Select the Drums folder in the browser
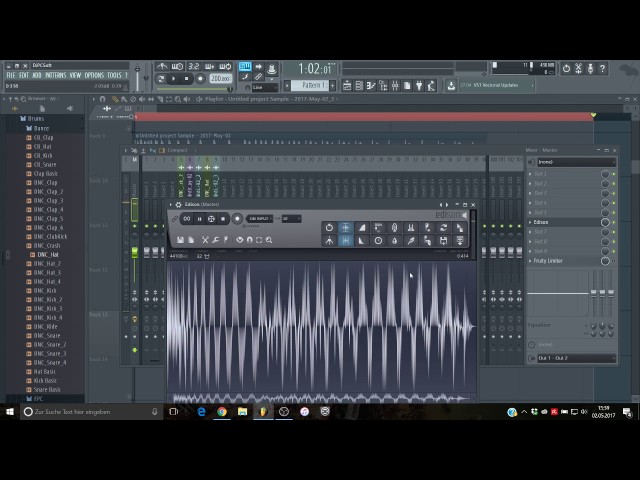Image resolution: width=640 pixels, height=480 pixels. (36, 119)
